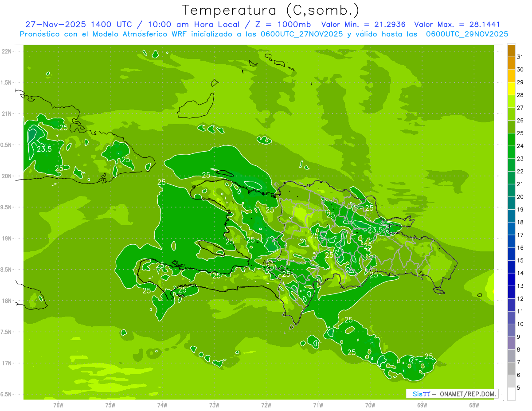Click the legend swatch between 19 and 20
Screen dimensions: 532x411
click(x=511, y=204)
